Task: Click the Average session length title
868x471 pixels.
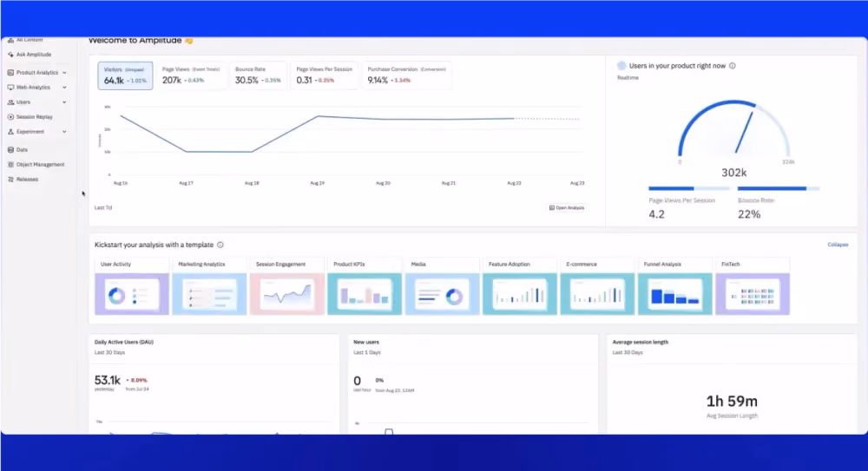Action: 641,343
